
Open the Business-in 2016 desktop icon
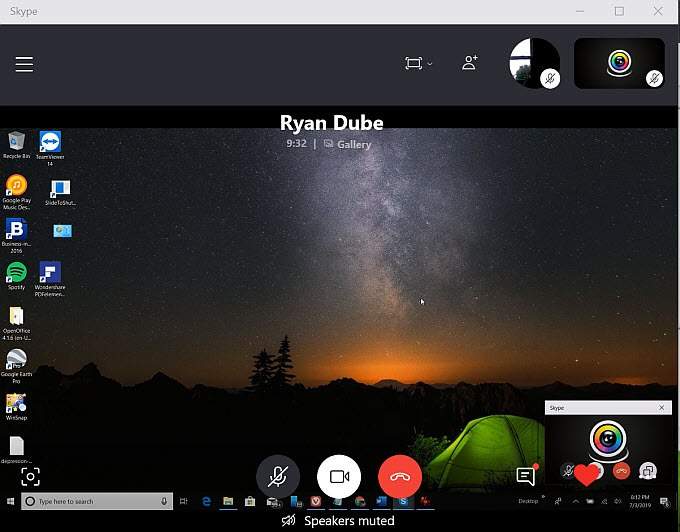(16, 235)
